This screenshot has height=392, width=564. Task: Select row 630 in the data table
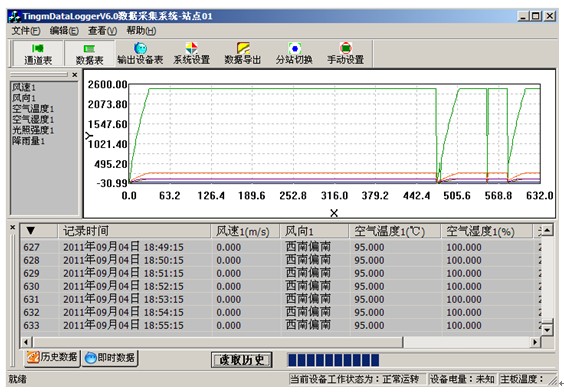tap(281, 286)
